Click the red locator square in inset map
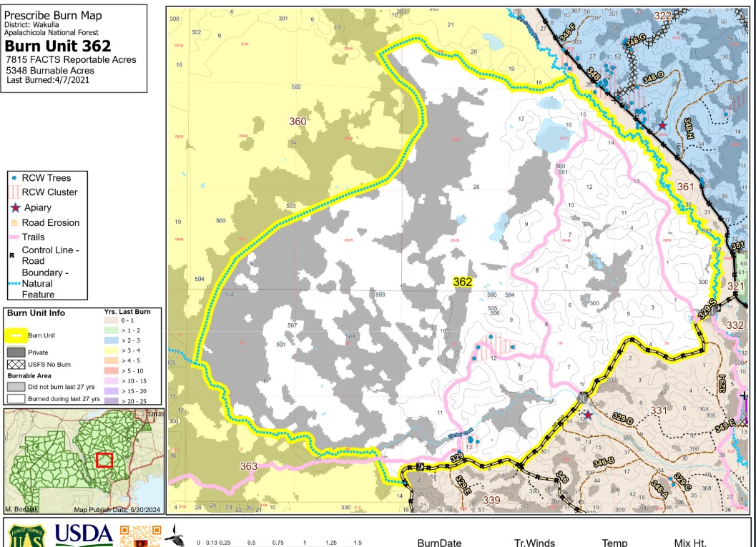Screen dimensions: 756x547 coord(104,460)
